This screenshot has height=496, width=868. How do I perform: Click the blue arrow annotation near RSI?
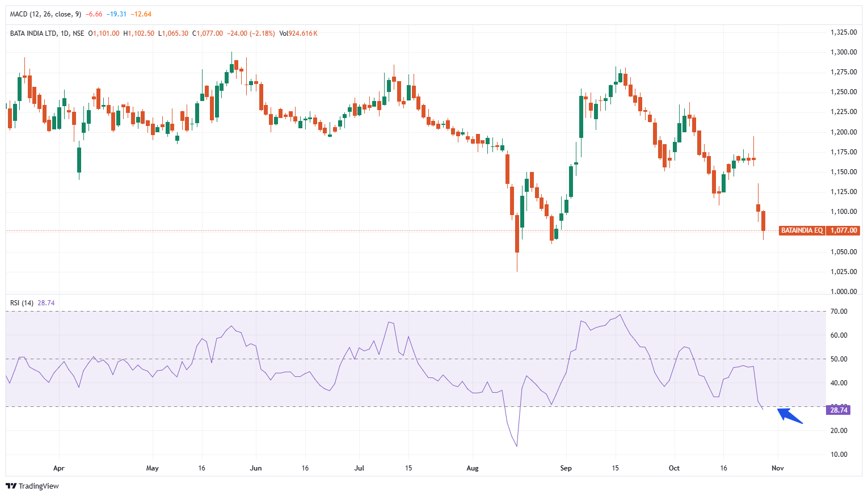[790, 416]
